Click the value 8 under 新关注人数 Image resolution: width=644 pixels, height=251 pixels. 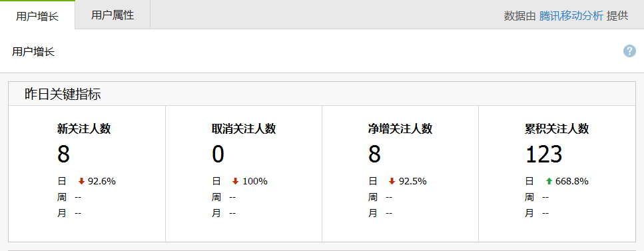(64, 154)
